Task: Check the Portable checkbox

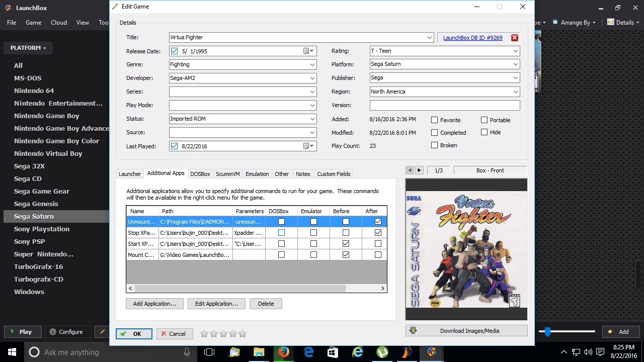Action: [x=484, y=120]
